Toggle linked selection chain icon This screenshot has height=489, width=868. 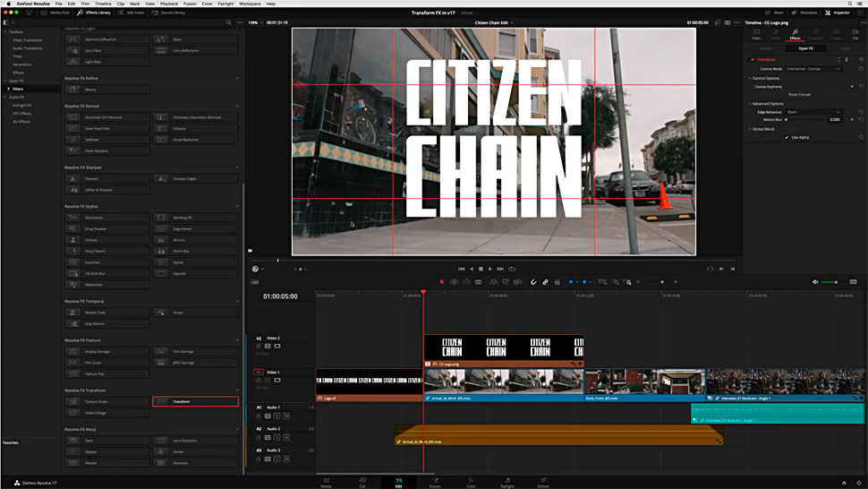coord(545,282)
